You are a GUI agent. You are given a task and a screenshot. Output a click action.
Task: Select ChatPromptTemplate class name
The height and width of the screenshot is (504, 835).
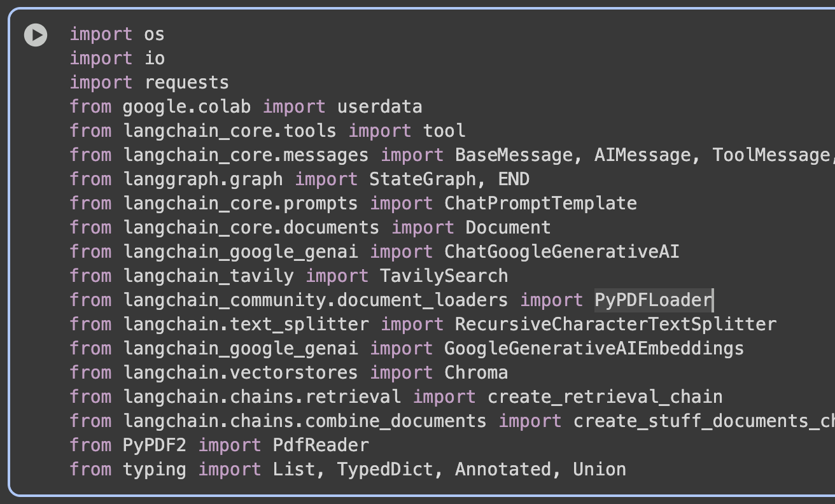click(540, 203)
